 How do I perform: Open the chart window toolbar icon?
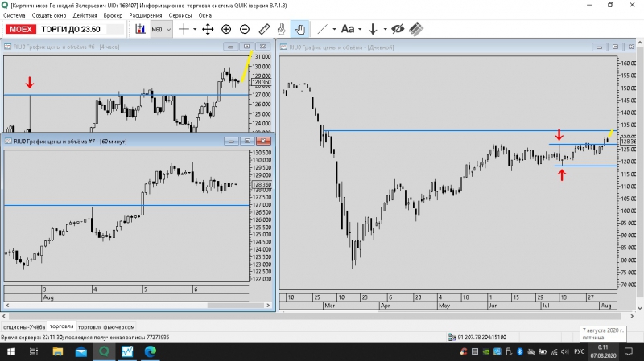pos(140,29)
